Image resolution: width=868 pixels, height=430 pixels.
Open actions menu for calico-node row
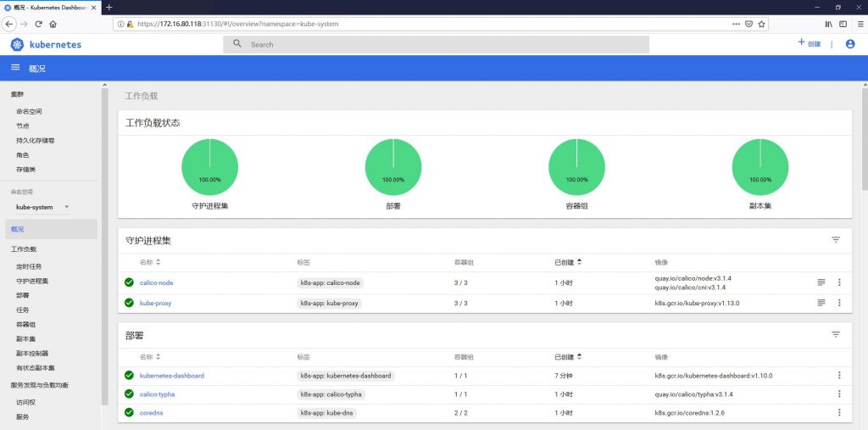point(839,282)
